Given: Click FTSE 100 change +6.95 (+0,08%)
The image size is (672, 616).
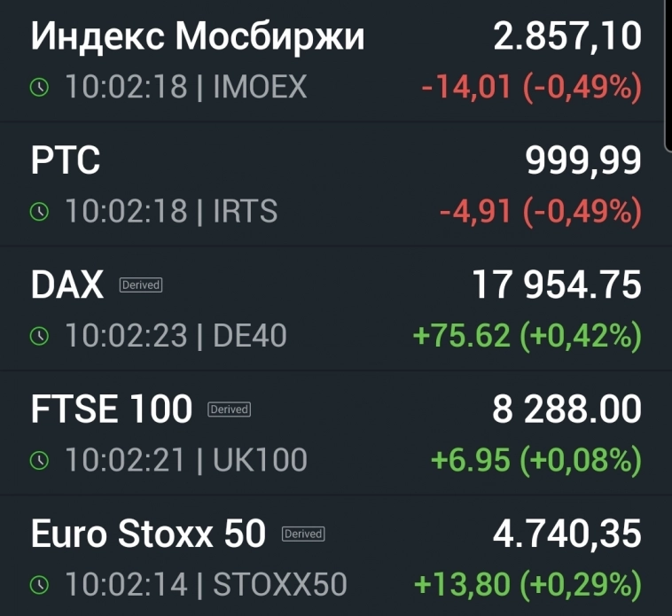Looking at the screenshot, I should (535, 461).
